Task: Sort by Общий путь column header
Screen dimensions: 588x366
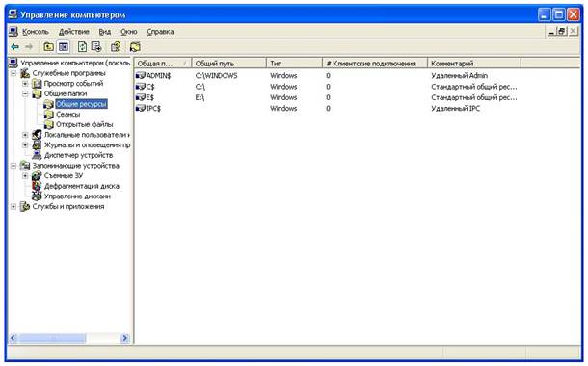Action: pos(228,64)
